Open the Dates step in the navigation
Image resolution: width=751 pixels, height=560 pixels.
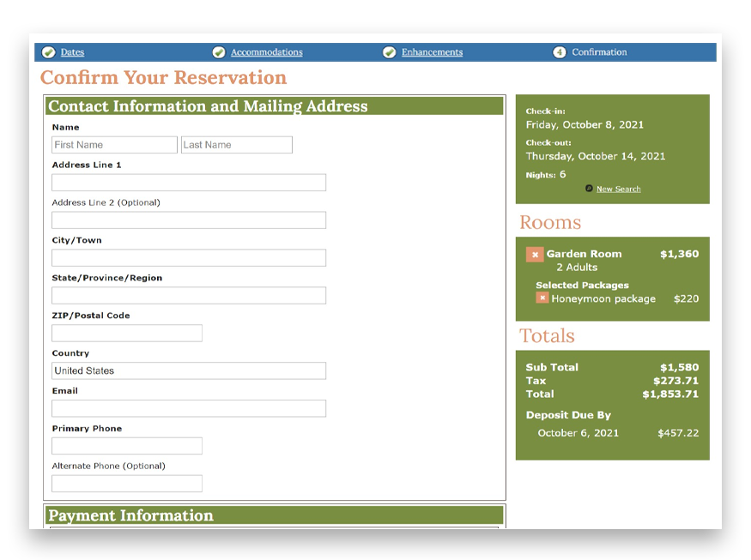(72, 52)
